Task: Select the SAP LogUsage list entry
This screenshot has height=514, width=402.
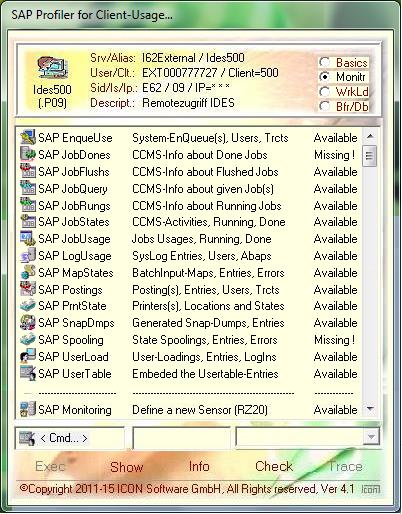Action: click(x=189, y=256)
